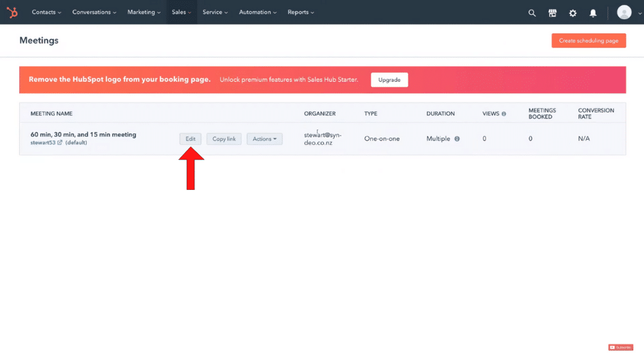This screenshot has height=358, width=644.
Task: Click the N/A conversion rate cell
Action: [x=583, y=139]
